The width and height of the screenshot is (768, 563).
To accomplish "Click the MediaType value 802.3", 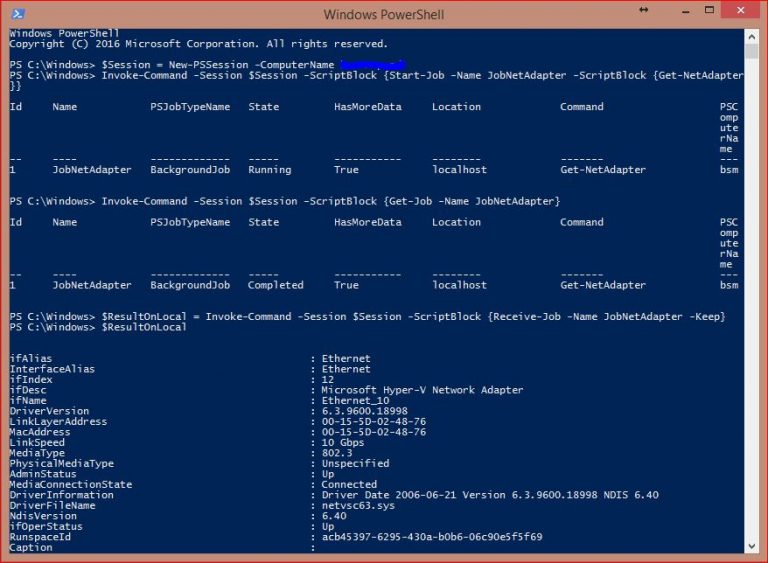I will [337, 453].
